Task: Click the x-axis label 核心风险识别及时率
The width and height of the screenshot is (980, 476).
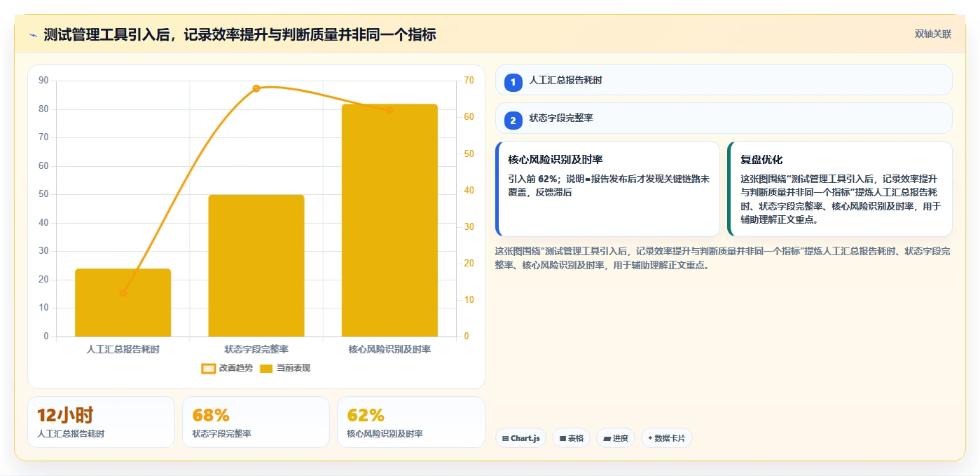Action: 389,349
